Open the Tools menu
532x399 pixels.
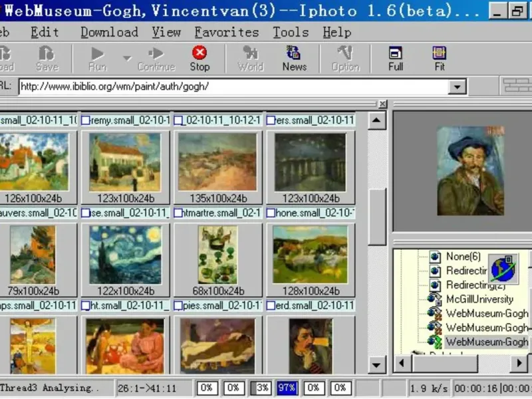[291, 32]
